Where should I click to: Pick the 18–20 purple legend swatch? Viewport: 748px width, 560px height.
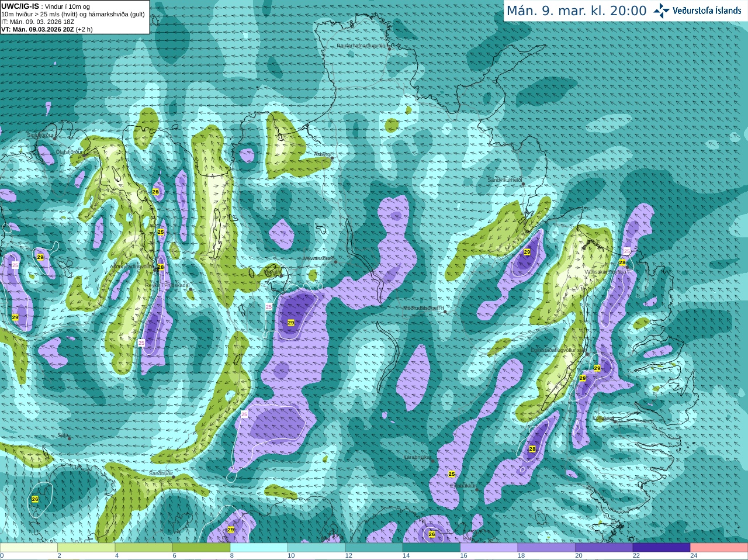(546, 548)
